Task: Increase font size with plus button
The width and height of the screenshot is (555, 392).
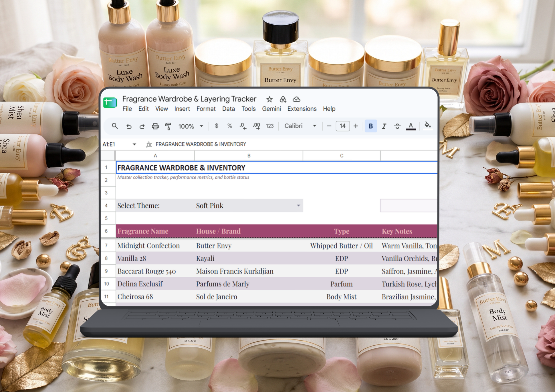Action: [356, 126]
